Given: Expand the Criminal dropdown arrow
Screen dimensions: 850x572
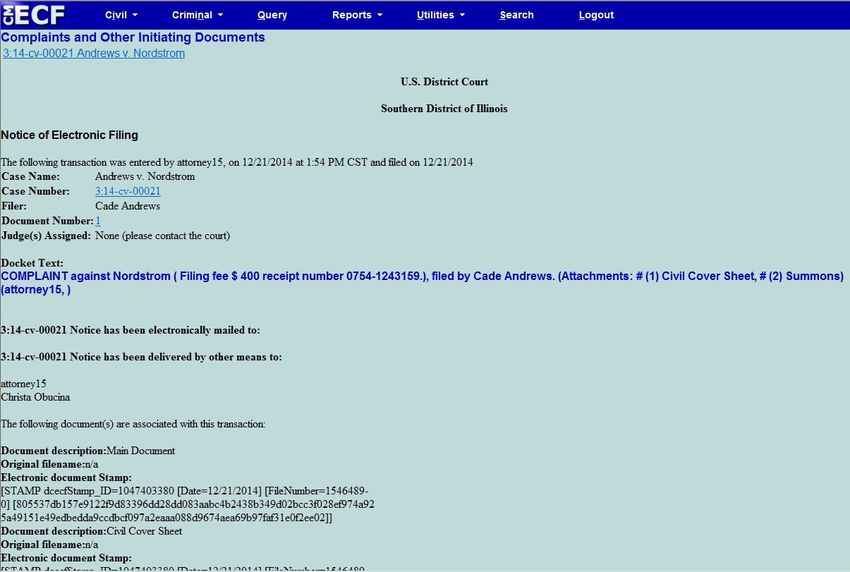Looking at the screenshot, I should point(221,15).
